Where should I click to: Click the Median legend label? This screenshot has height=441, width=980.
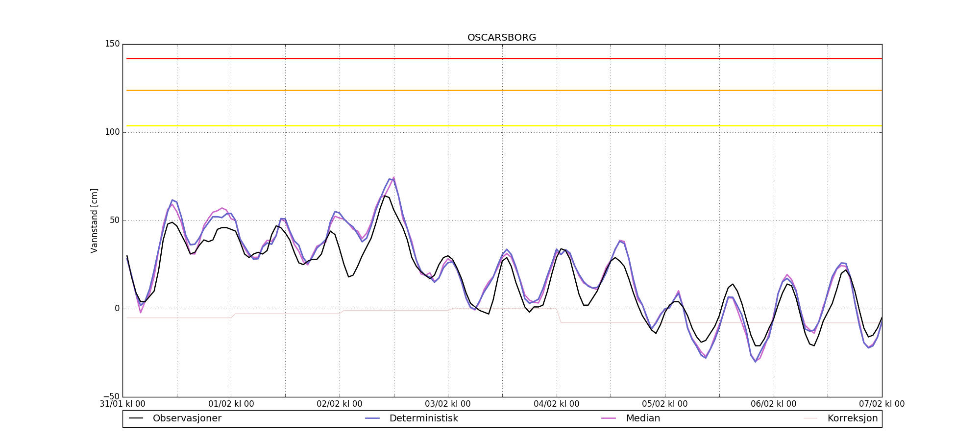click(643, 418)
